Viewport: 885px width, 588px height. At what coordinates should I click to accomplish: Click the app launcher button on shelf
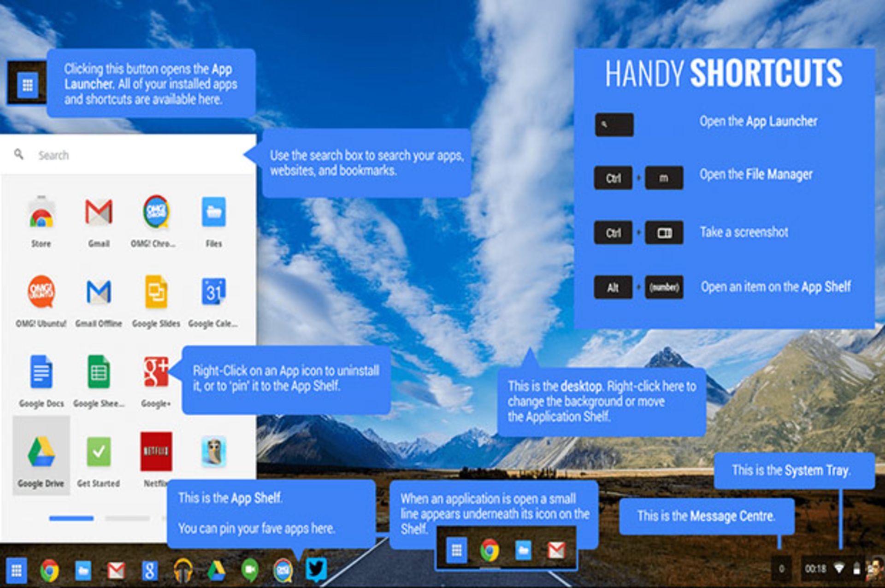16,570
